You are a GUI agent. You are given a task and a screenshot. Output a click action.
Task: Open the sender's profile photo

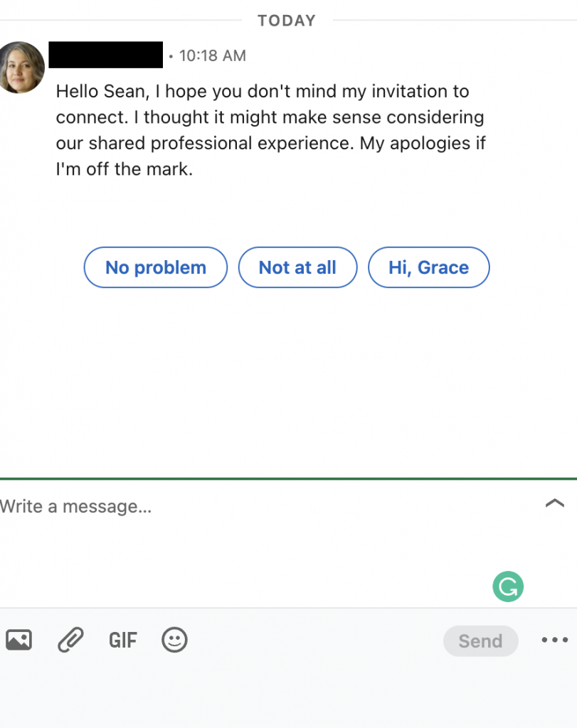21,68
